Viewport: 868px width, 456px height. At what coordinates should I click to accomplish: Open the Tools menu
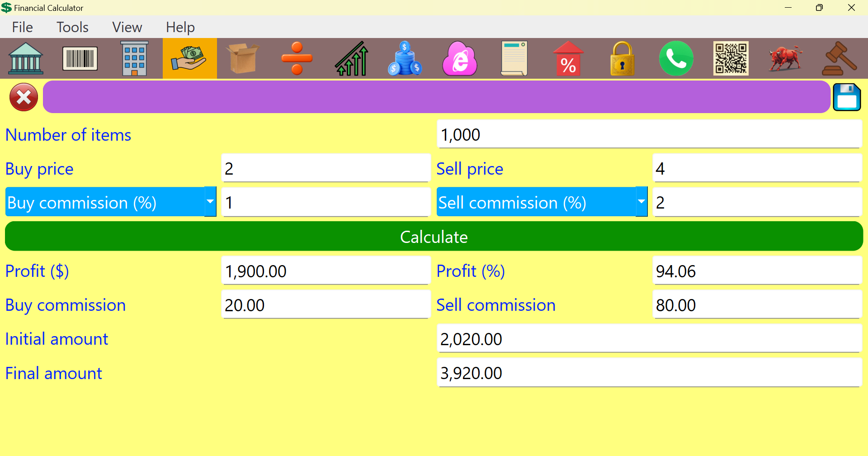point(72,27)
